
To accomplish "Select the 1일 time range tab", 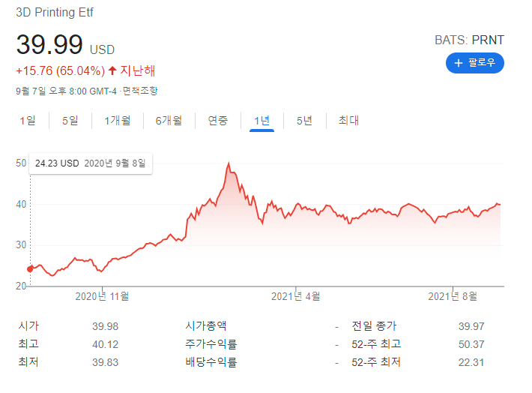I will [x=28, y=121].
